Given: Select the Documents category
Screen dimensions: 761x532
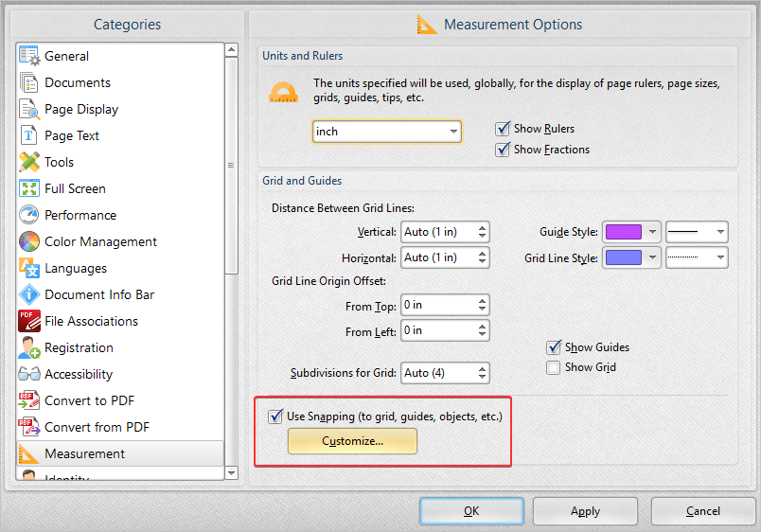Looking at the screenshot, I should [120, 82].
